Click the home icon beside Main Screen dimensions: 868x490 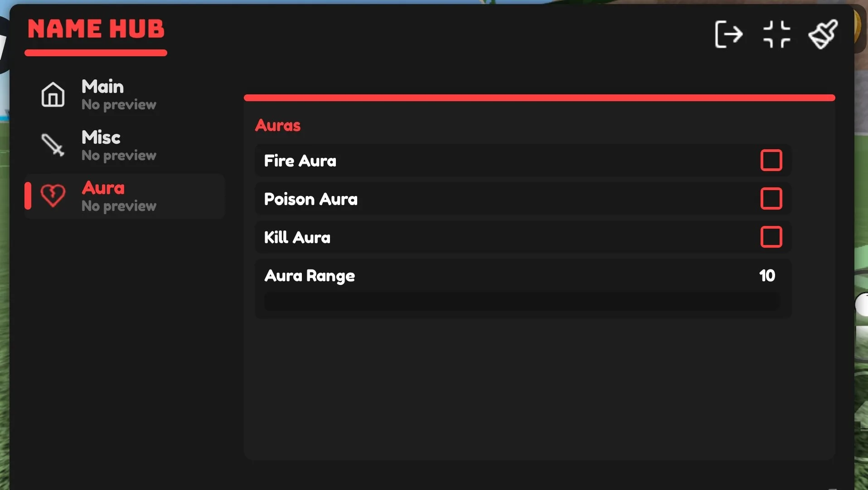(x=53, y=94)
